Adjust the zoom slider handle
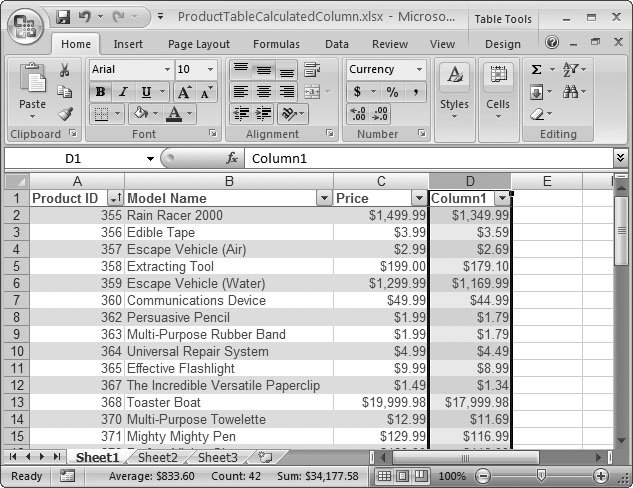Image resolution: width=633 pixels, height=488 pixels. tap(541, 476)
